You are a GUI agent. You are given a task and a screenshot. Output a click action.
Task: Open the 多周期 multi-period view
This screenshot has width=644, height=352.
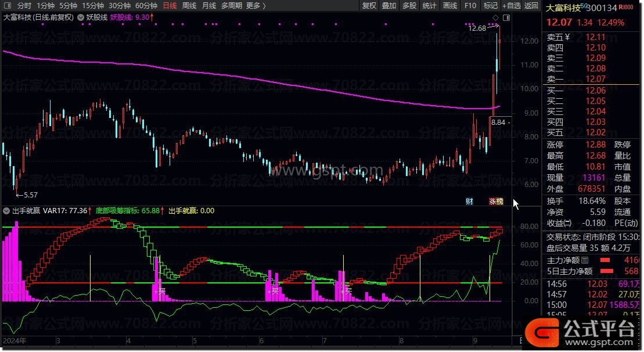pyautogui.click(x=232, y=6)
